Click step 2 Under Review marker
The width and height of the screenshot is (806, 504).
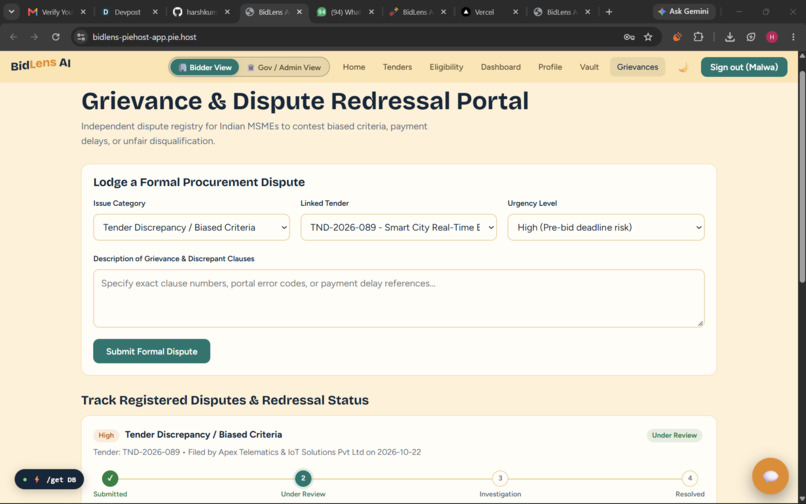[303, 478]
